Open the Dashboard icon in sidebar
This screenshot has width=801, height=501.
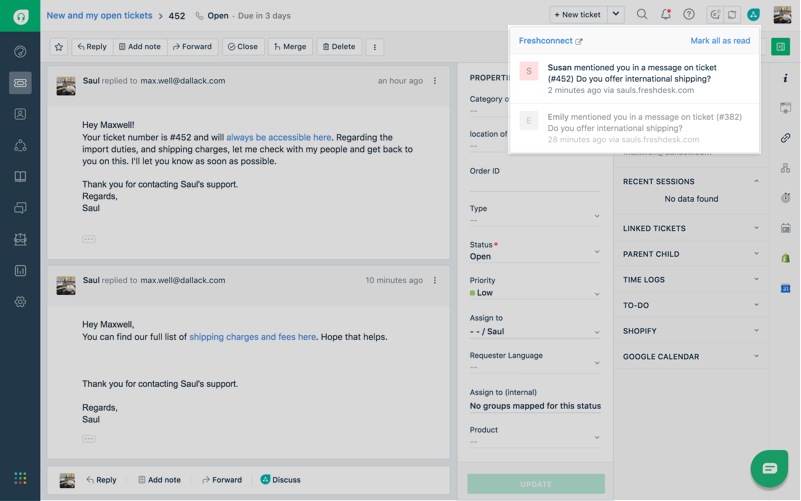click(x=20, y=52)
